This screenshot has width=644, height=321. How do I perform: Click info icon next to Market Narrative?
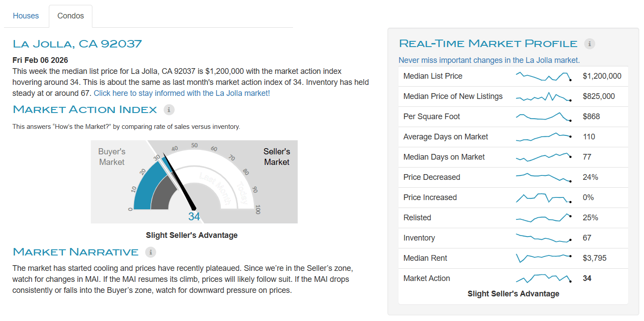pos(150,252)
